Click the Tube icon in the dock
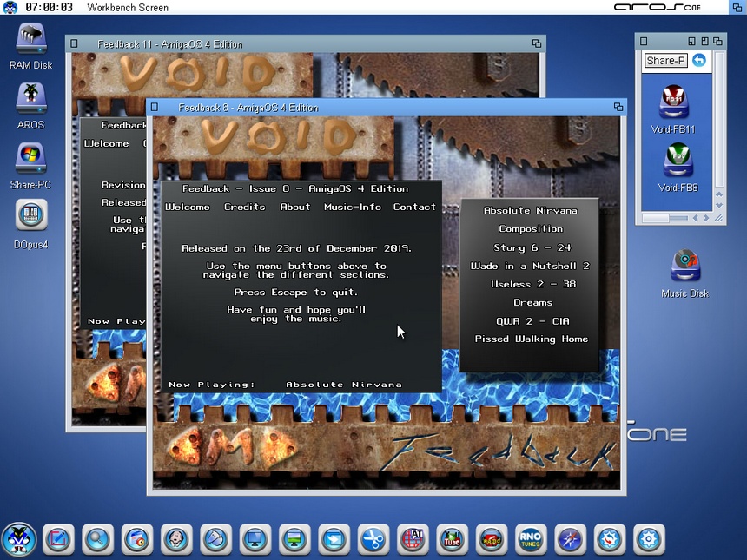This screenshot has width=747, height=560. pyautogui.click(x=452, y=540)
